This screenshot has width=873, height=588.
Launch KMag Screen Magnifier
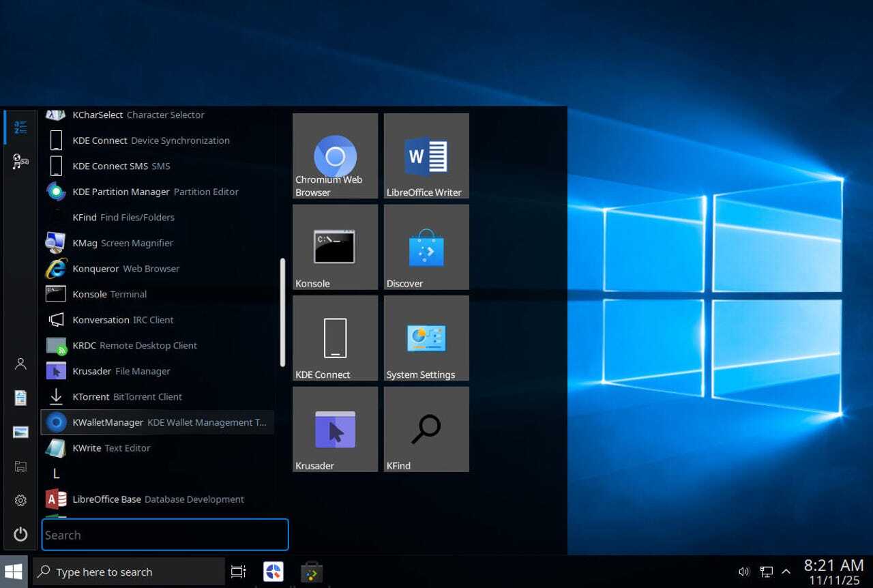click(158, 243)
